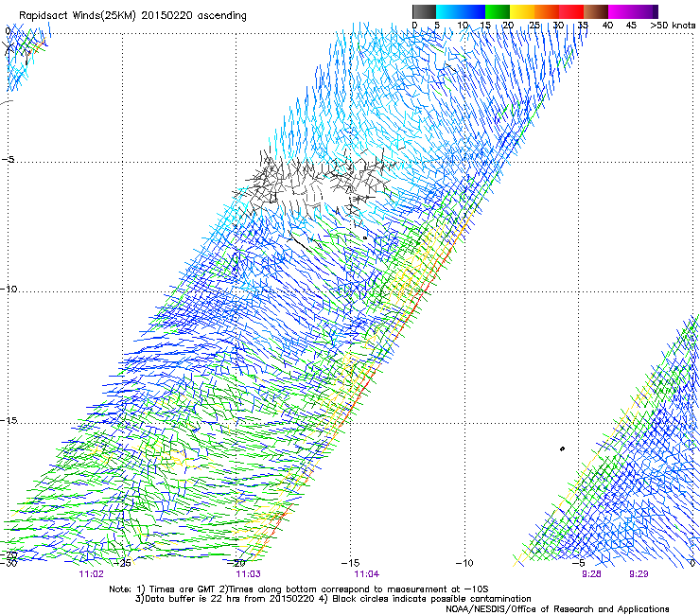This screenshot has width=700, height=615.
Task: Click the magenta-purple 40–50 knots legend swatch
Action: pyautogui.click(x=633, y=11)
